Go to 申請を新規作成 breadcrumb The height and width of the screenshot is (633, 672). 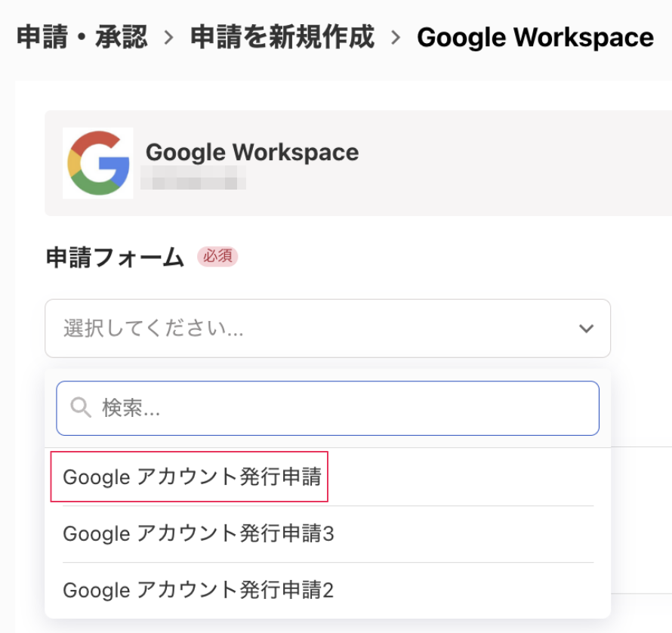[x=282, y=37]
